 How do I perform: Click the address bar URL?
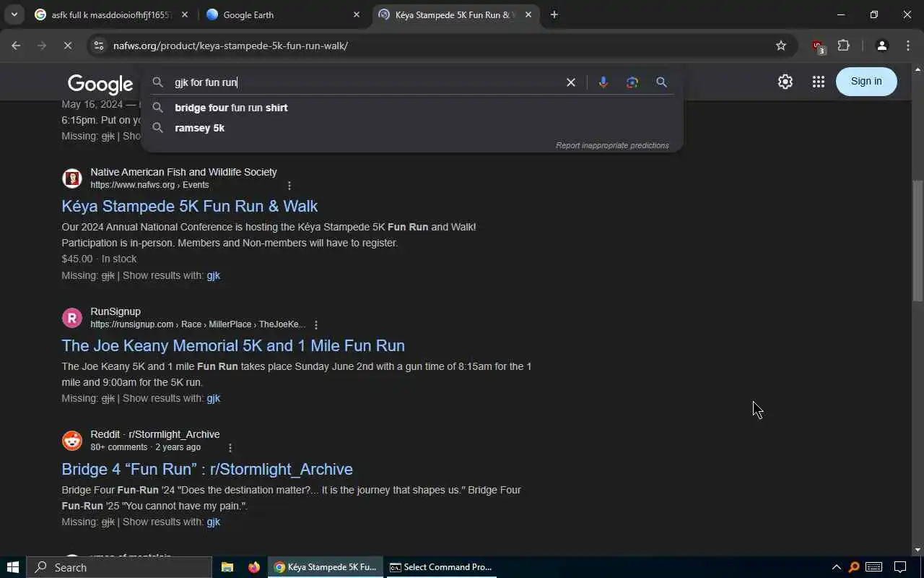tap(231, 46)
